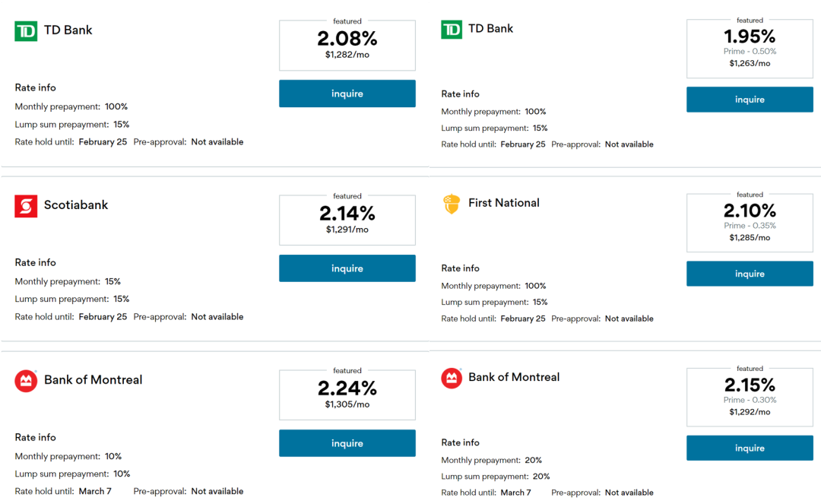Click the Bank of Montreal logo beside 2.24%
Image resolution: width=821 pixels, height=504 pixels.
coord(26,381)
